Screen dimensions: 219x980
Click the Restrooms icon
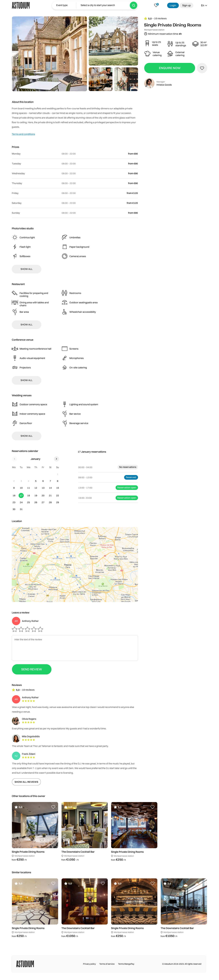65,293
